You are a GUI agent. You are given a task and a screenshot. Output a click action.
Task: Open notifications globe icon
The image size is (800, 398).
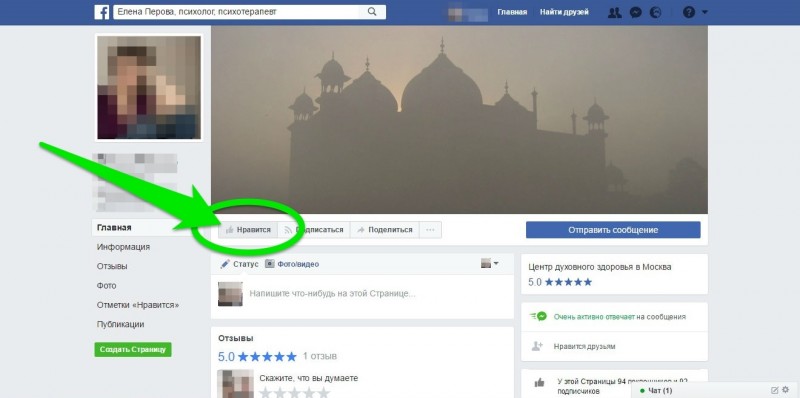(x=655, y=12)
